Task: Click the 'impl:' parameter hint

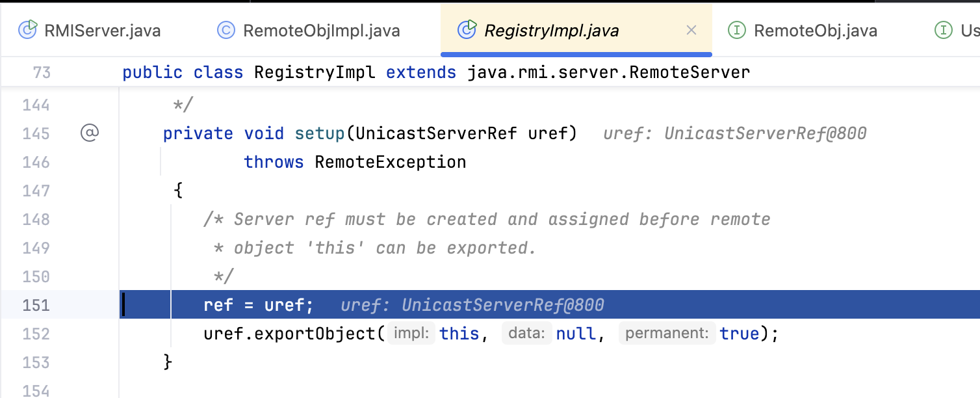Action: pos(411,334)
